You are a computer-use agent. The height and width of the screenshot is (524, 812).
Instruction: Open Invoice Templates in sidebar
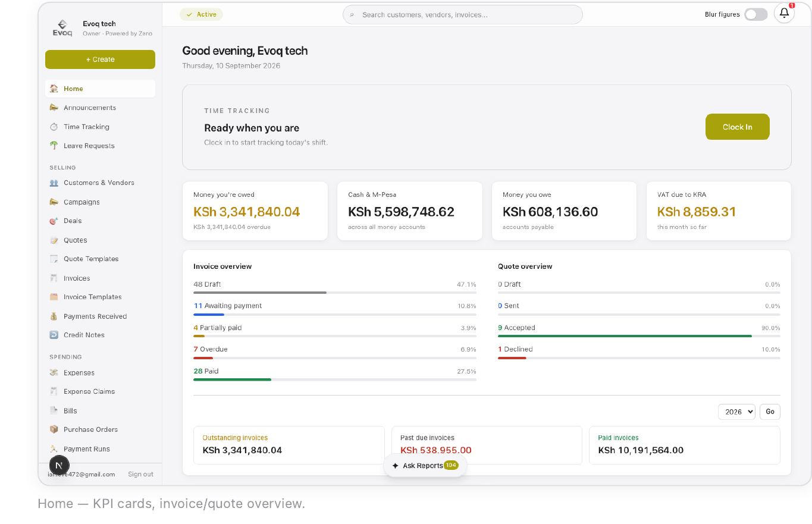tap(100, 297)
